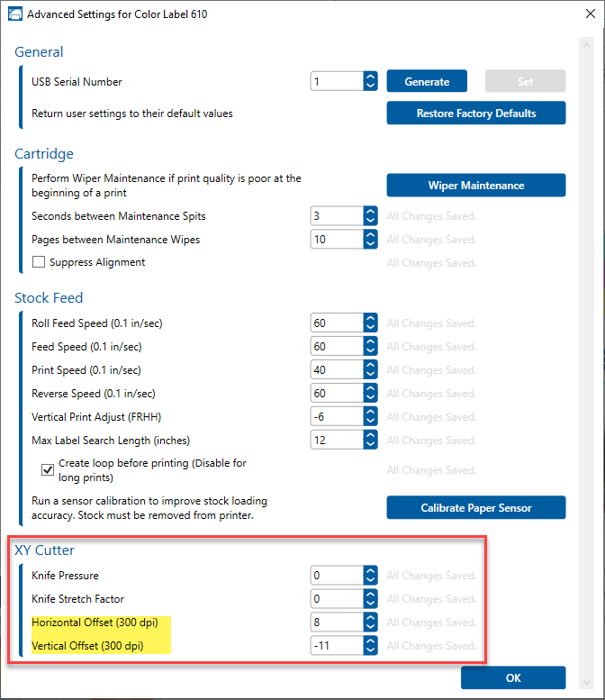605x700 pixels.
Task: Confirm settings with OK button
Action: click(513, 677)
